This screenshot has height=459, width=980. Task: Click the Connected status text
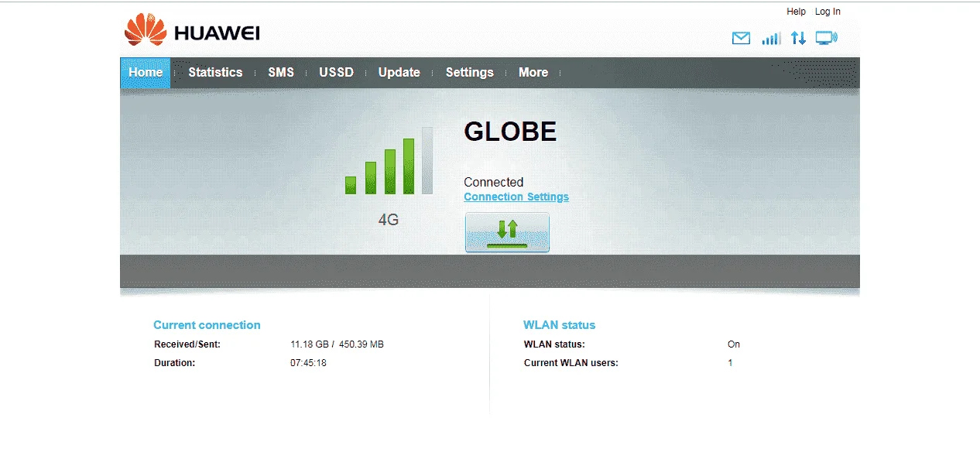[493, 182]
